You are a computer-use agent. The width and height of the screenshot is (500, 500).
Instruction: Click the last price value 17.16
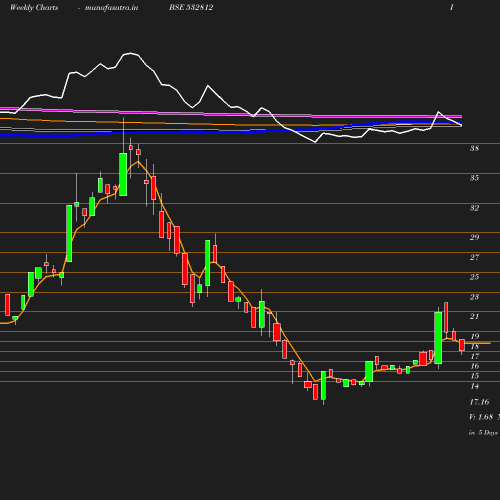[479, 402]
